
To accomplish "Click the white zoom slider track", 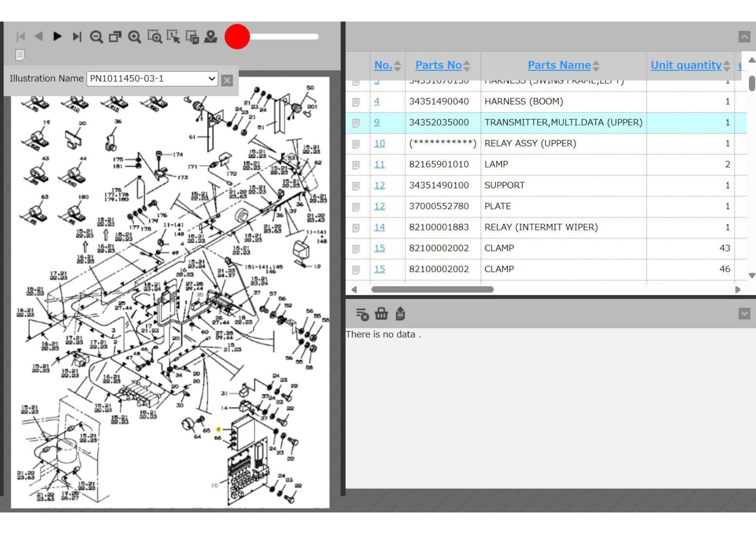I will click(284, 37).
